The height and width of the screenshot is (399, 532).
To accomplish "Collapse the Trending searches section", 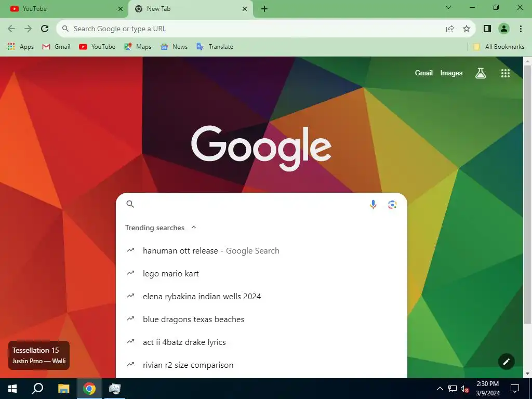I will (x=194, y=228).
